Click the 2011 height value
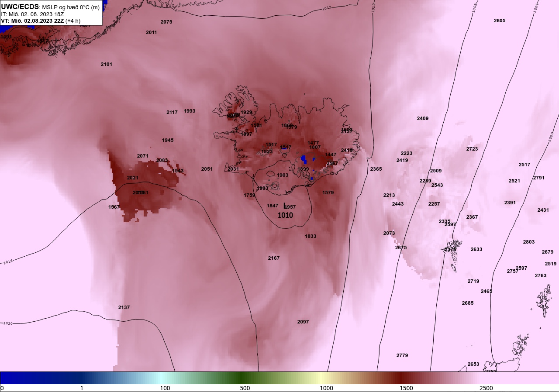The width and height of the screenshot is (559, 392). pos(152,32)
